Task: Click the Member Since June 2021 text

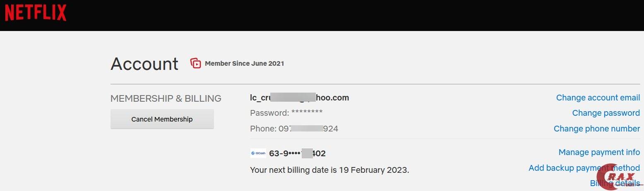Action: click(244, 64)
